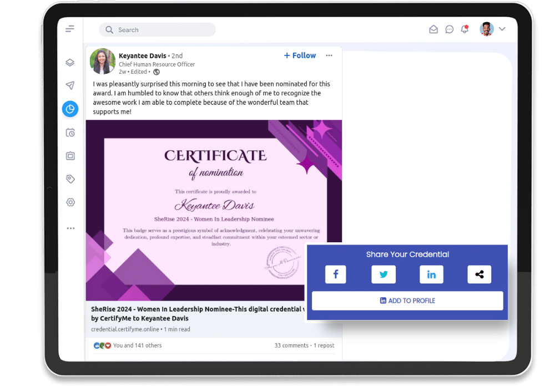Click the search magnifier icon

[x=109, y=30]
